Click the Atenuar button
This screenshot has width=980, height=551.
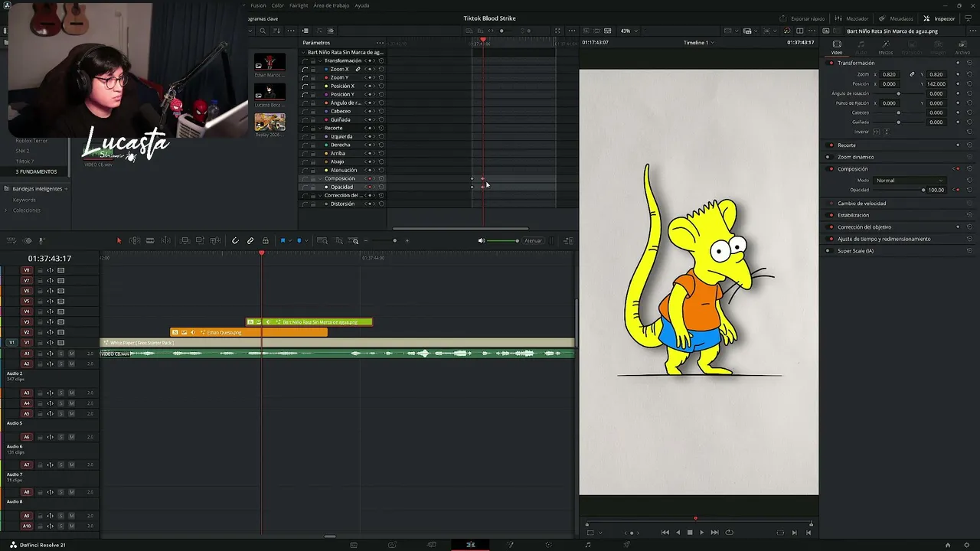[x=533, y=241]
